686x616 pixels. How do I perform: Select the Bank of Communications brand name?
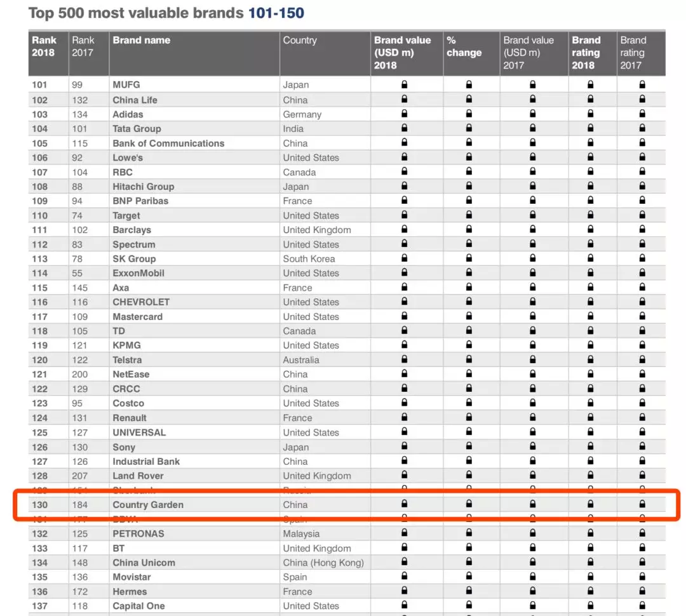tap(168, 143)
